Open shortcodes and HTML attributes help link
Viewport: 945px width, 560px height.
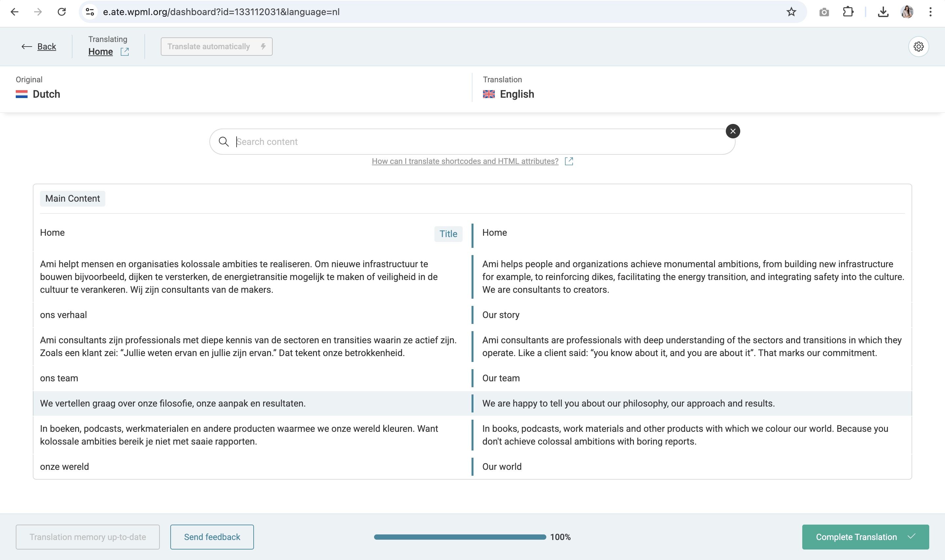[x=465, y=161]
